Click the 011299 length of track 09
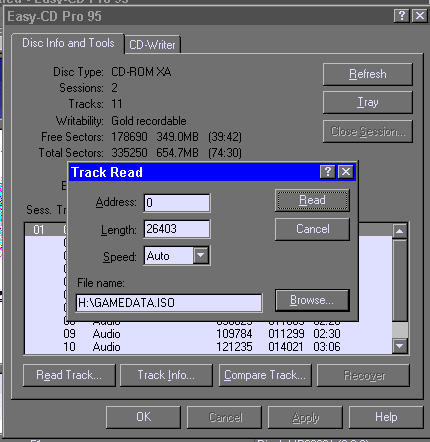Image resolution: width=430 pixels, height=442 pixels. click(x=286, y=334)
